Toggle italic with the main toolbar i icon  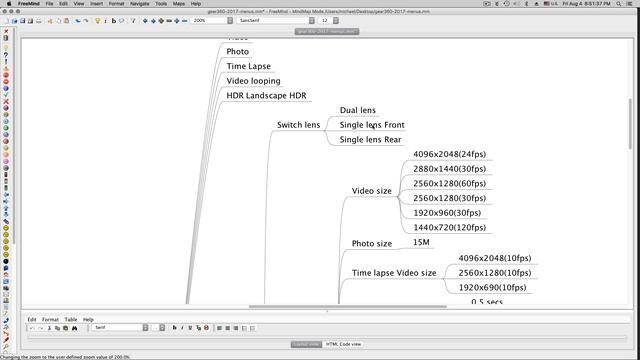pyautogui.click(x=106, y=20)
